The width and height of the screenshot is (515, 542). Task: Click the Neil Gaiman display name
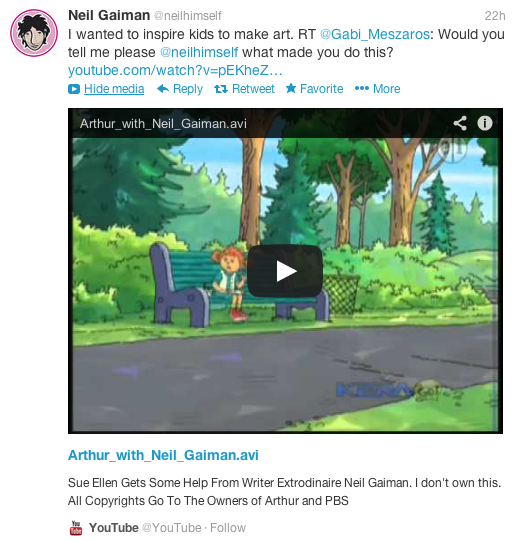(x=109, y=16)
